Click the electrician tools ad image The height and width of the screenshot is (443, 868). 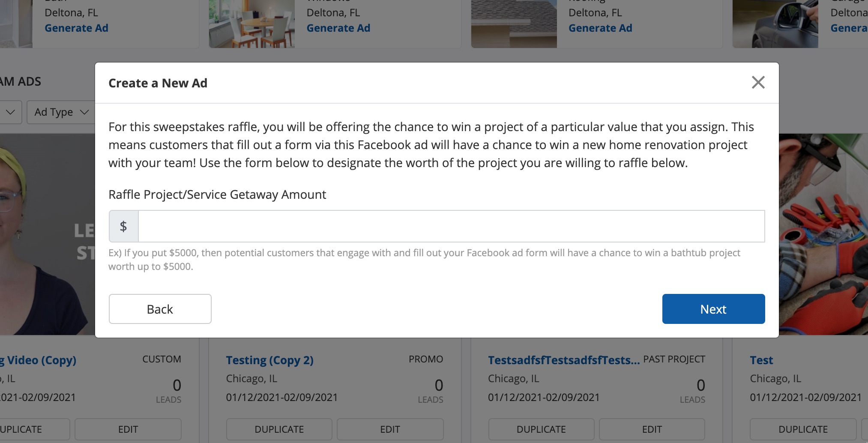tap(823, 234)
